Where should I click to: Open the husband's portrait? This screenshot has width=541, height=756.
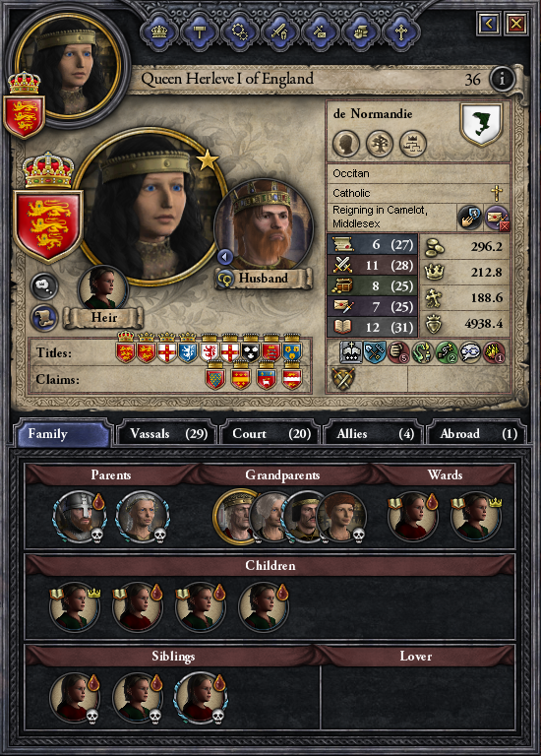coord(264,226)
